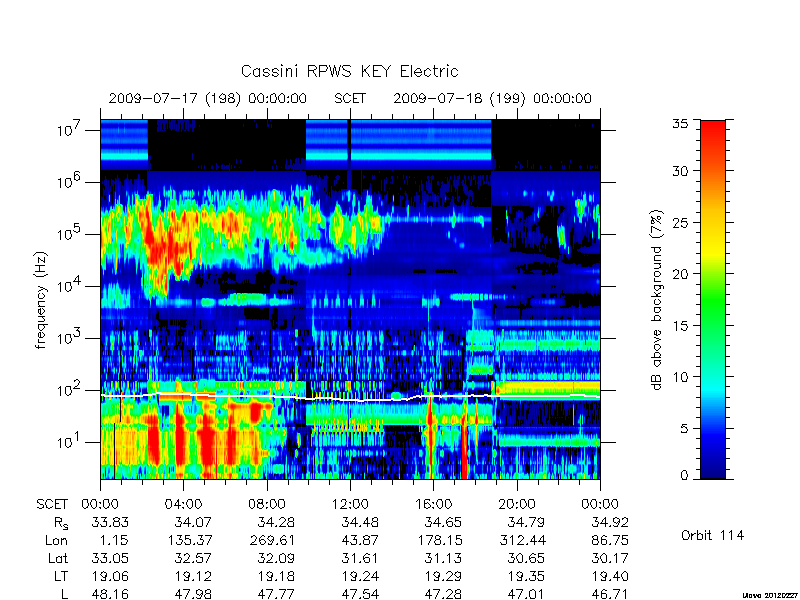
Task: Click the Lon value '135.37'
Action: click(190, 540)
